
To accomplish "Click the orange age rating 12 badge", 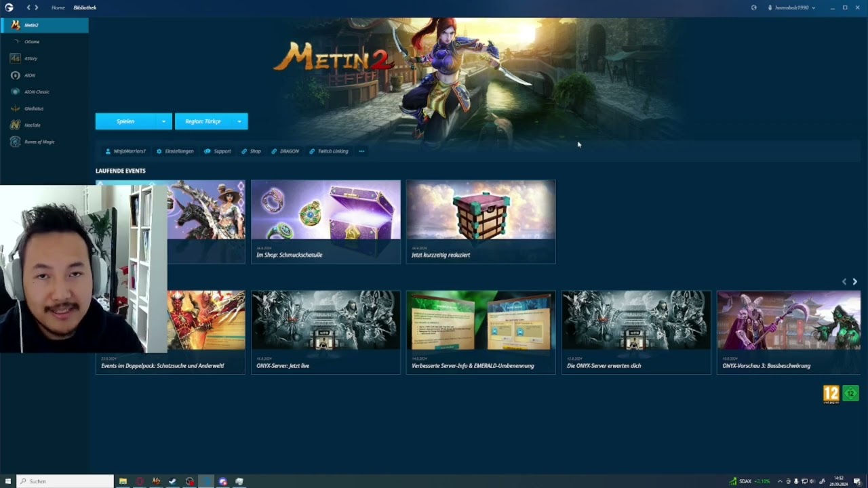I will pyautogui.click(x=831, y=394).
